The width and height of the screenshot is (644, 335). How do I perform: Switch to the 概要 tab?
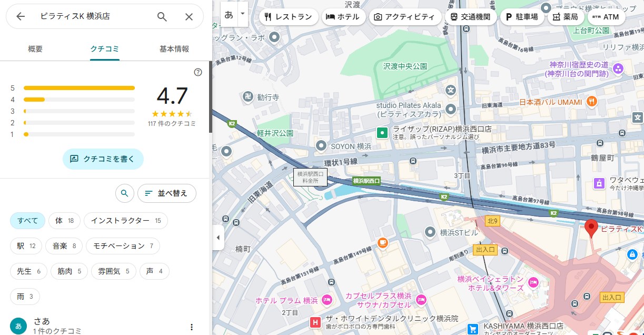pos(35,49)
